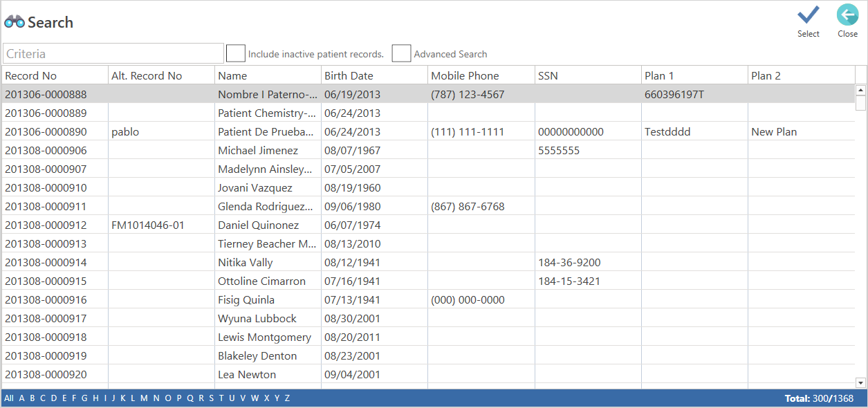The height and width of the screenshot is (408, 868).
Task: Filter patients by letter C
Action: [x=43, y=398]
